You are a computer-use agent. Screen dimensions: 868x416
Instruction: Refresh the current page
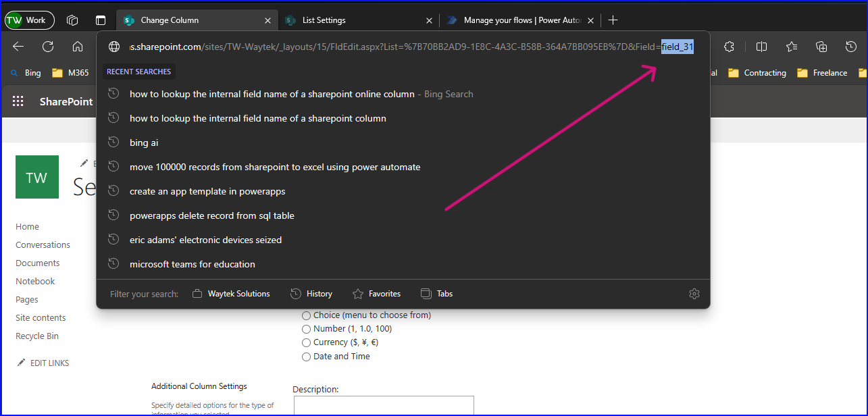click(48, 47)
